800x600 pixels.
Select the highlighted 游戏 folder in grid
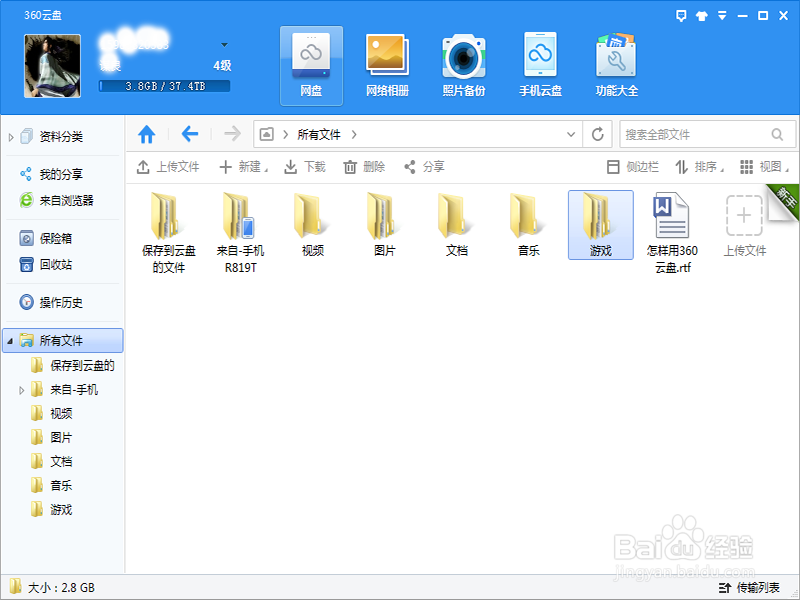click(601, 225)
